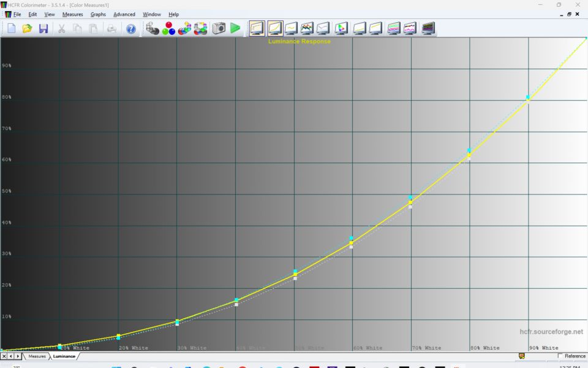Create a new document via toolbar
The width and height of the screenshot is (588, 368).
click(11, 29)
